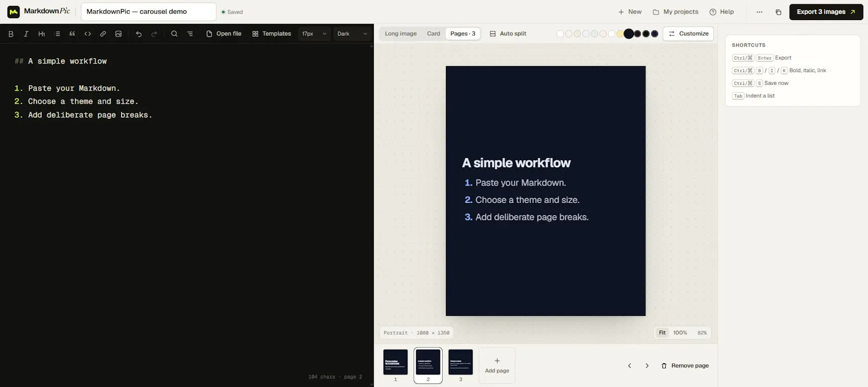Screen dimensions: 868x387
Task: Click the '104 chars · page 2' status text
Action: tap(335, 377)
